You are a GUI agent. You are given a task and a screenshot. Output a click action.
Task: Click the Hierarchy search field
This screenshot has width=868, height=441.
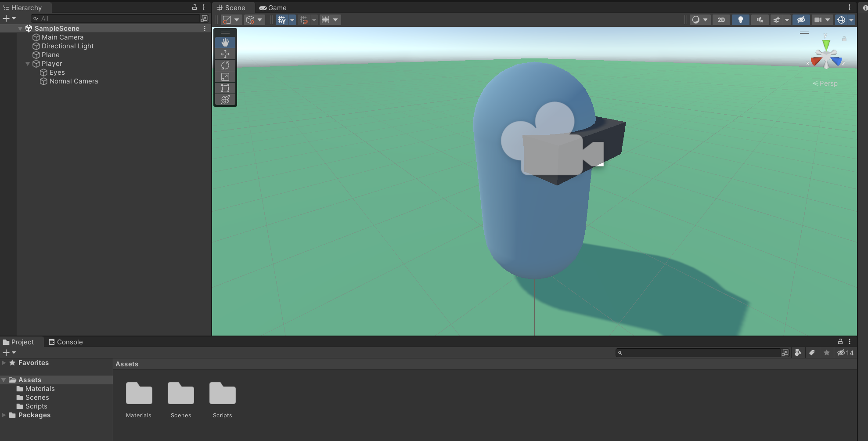click(115, 18)
